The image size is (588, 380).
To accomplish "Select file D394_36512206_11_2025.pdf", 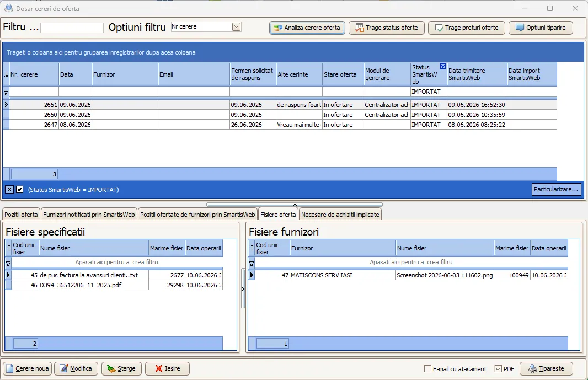I will click(x=114, y=285).
